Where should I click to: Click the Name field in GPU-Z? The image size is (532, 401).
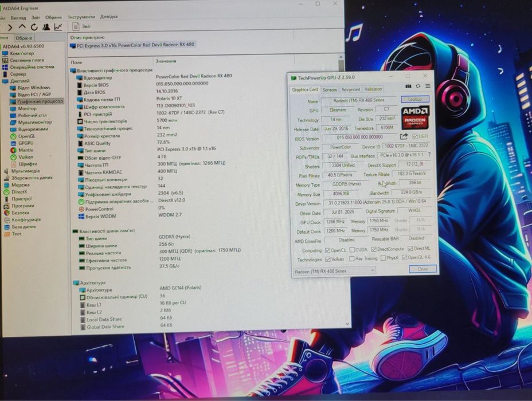(x=359, y=101)
